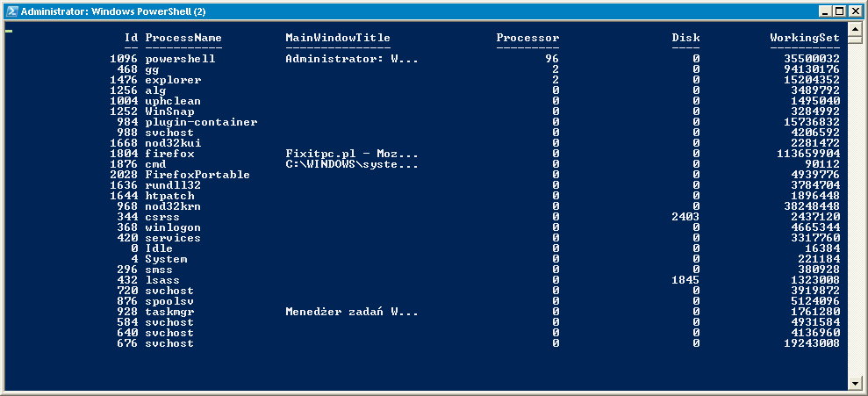The image size is (868, 396).
Task: Open the PowerShell title bar system icon
Action: coord(11,11)
